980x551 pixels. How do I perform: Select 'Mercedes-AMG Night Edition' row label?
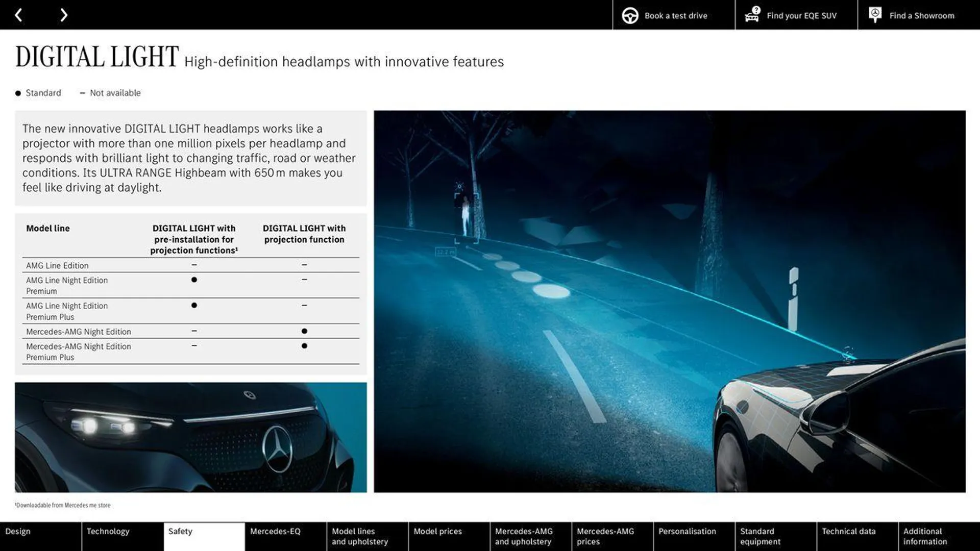tap(79, 332)
